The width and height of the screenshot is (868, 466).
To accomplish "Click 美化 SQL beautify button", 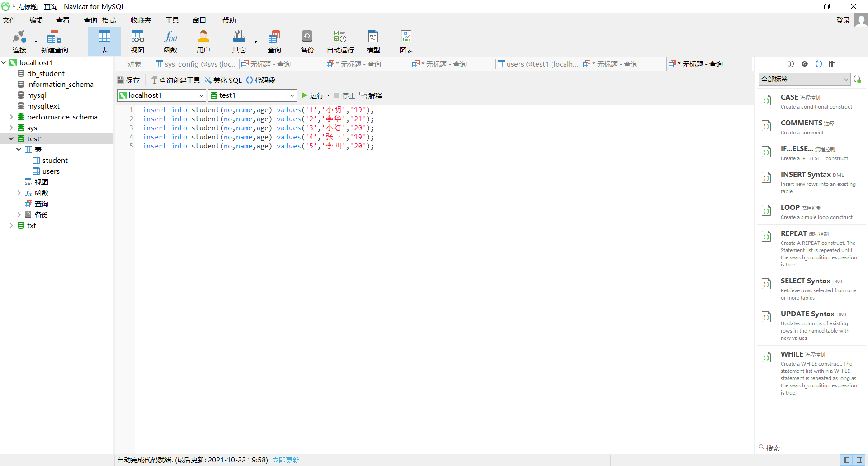I will [x=223, y=80].
